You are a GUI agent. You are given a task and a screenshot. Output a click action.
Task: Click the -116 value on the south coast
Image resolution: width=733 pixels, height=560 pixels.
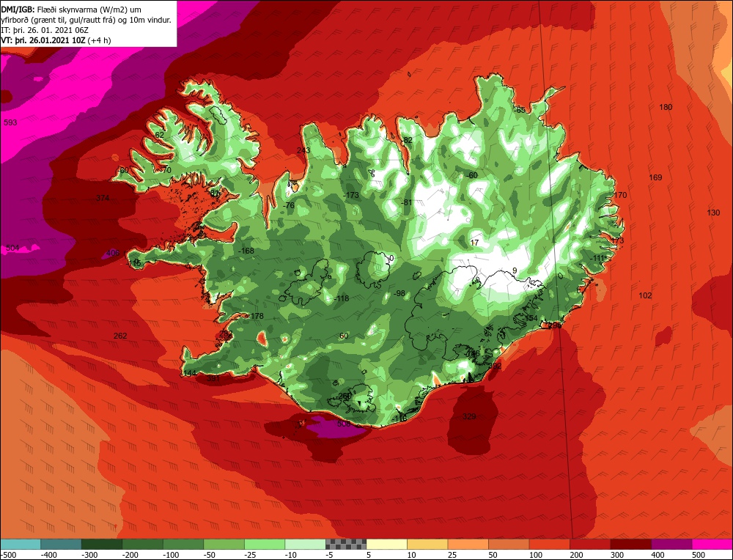pyautogui.click(x=399, y=419)
